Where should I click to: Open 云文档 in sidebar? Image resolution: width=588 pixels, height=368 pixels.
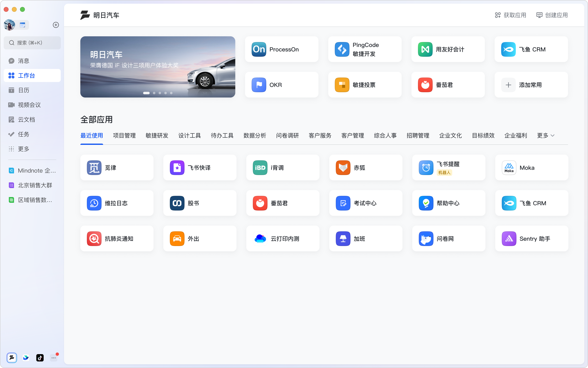[x=32, y=120]
